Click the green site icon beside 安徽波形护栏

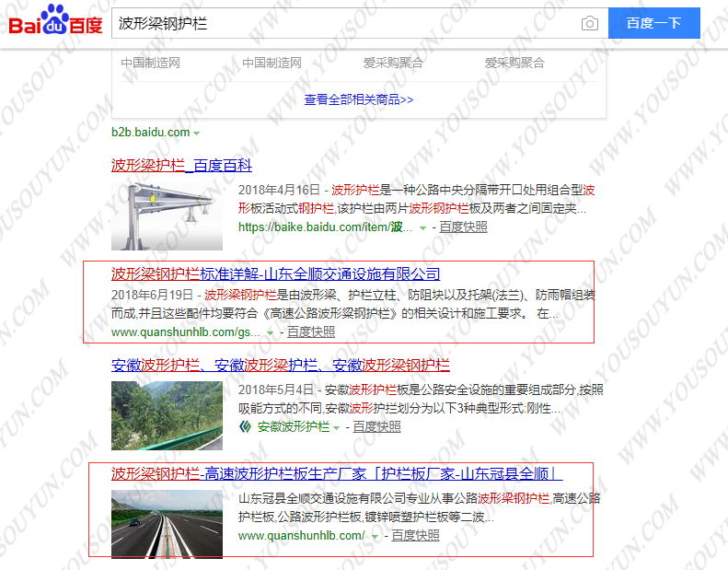(x=245, y=426)
